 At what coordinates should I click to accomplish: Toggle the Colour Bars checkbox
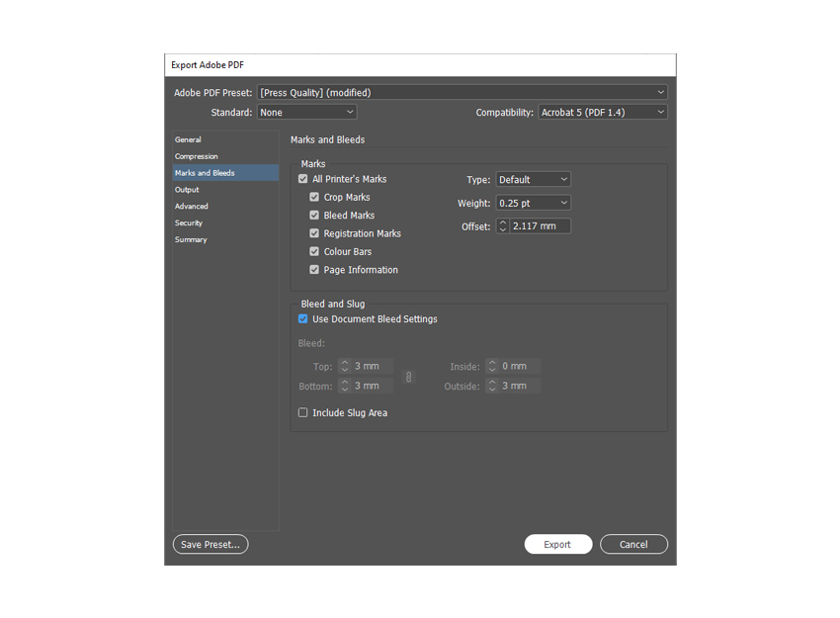(314, 252)
